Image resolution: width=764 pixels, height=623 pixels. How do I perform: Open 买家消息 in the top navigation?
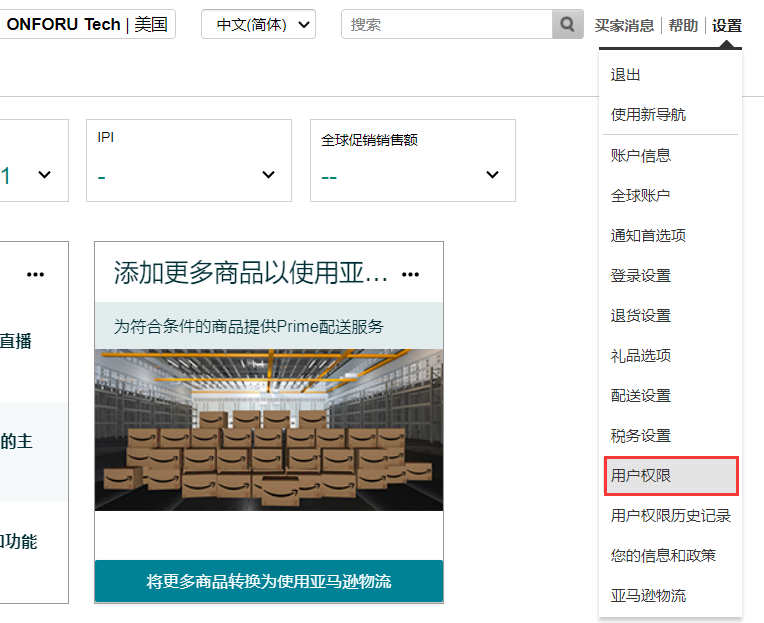click(624, 25)
